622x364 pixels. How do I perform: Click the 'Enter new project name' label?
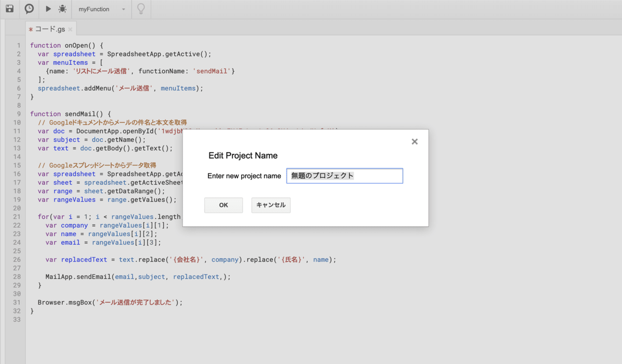click(x=244, y=176)
